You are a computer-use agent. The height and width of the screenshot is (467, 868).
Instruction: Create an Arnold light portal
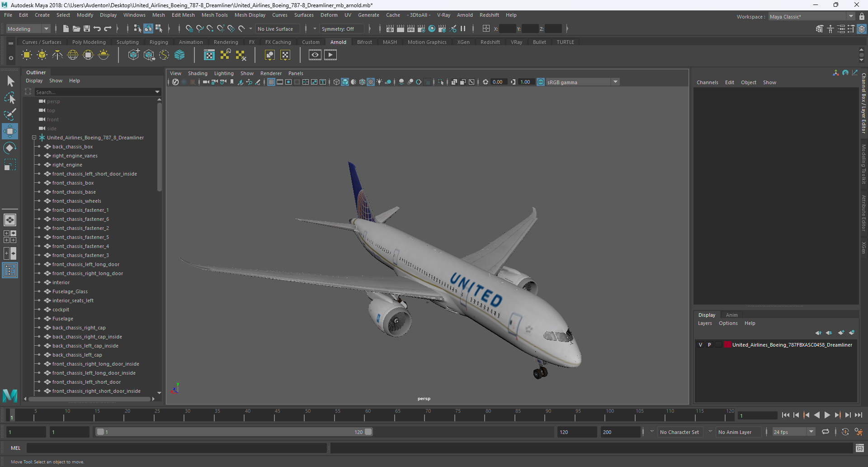point(88,55)
